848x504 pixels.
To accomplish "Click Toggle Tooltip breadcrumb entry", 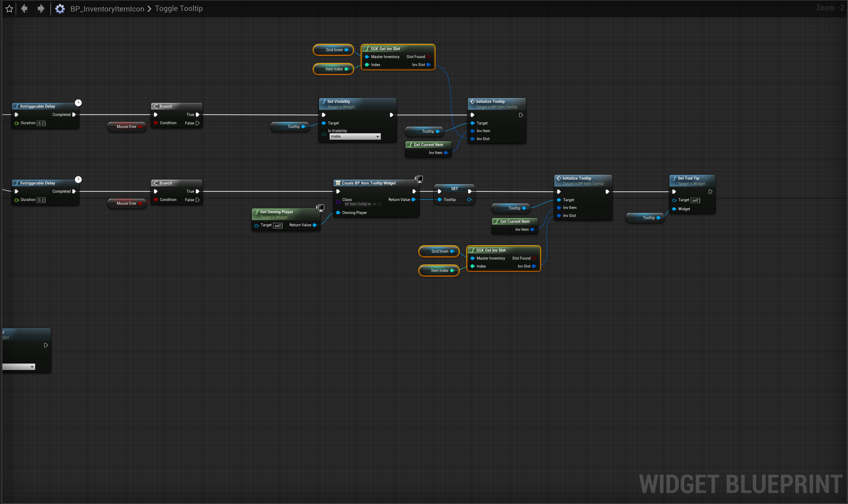I will [179, 9].
